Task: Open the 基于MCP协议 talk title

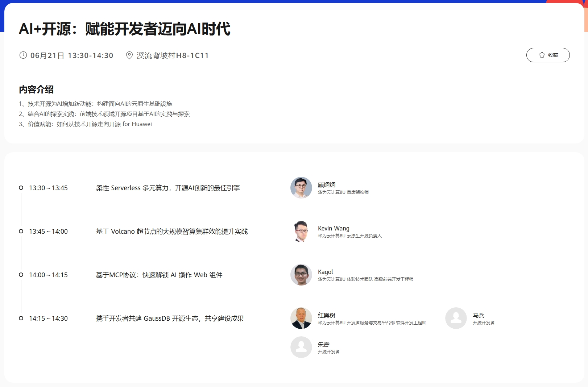Action: pyautogui.click(x=159, y=275)
